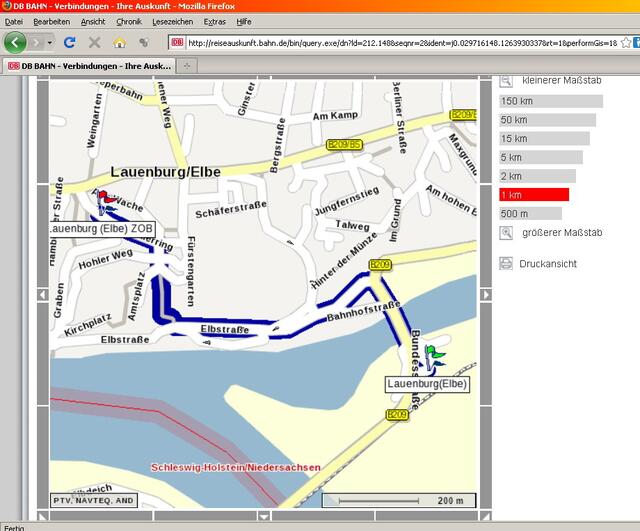Open the Hilfe menu

[x=244, y=22]
